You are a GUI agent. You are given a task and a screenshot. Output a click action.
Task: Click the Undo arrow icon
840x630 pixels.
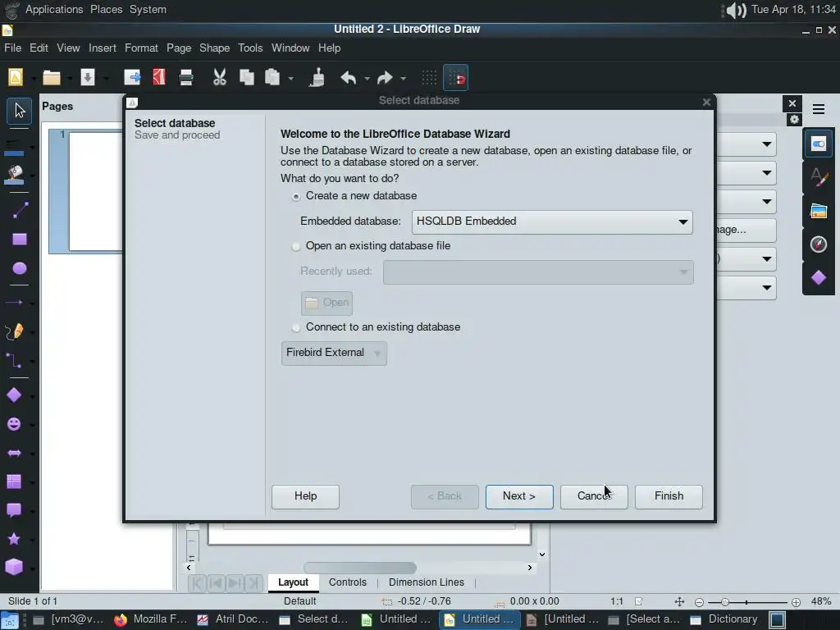pyautogui.click(x=349, y=78)
